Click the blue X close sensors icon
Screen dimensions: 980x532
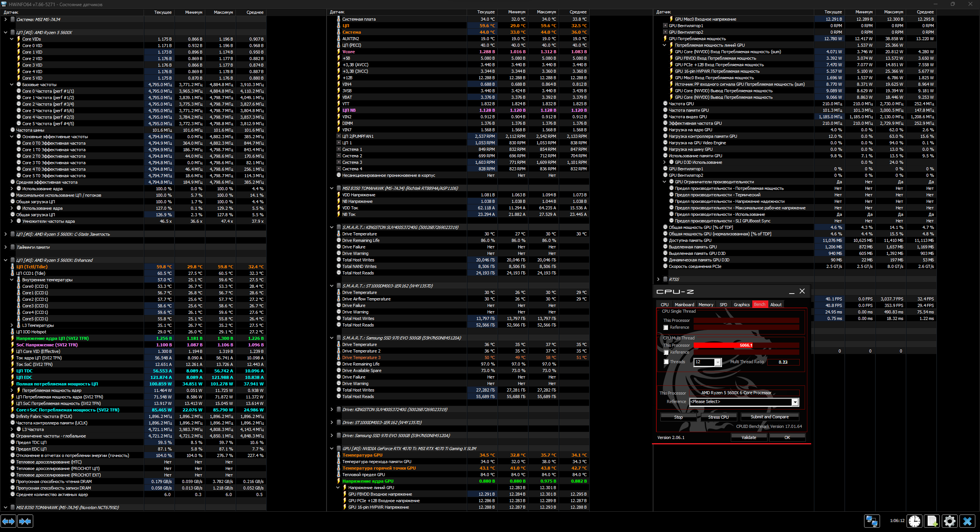pyautogui.click(x=967, y=521)
